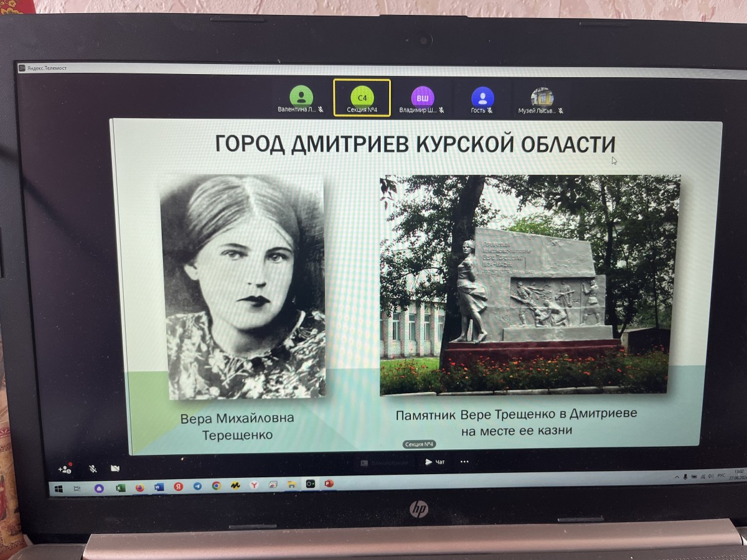Switch to PowerPoint in the taskbar

click(x=329, y=483)
